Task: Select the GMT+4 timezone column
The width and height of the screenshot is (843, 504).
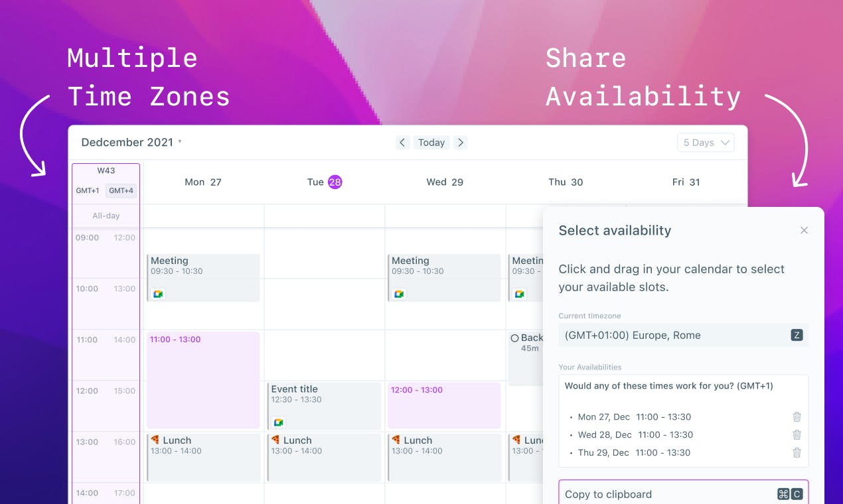Action: point(121,190)
